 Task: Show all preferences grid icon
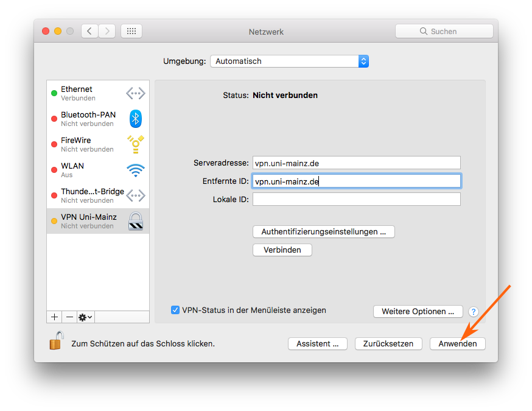click(131, 31)
